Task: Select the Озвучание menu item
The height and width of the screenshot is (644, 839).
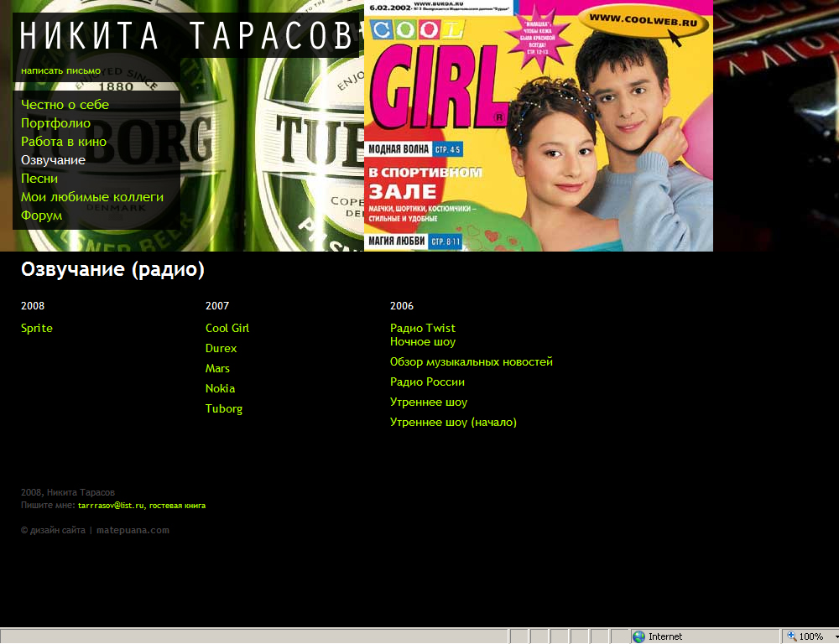Action: coord(53,160)
